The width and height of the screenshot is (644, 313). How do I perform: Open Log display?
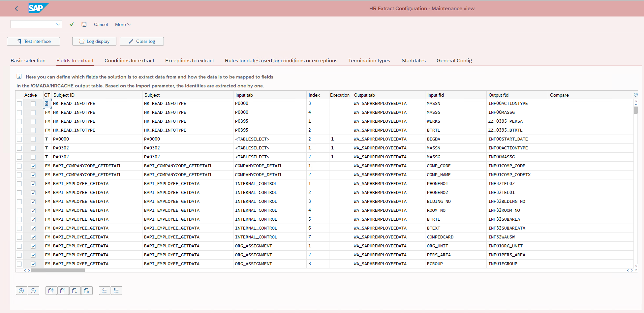(x=94, y=41)
